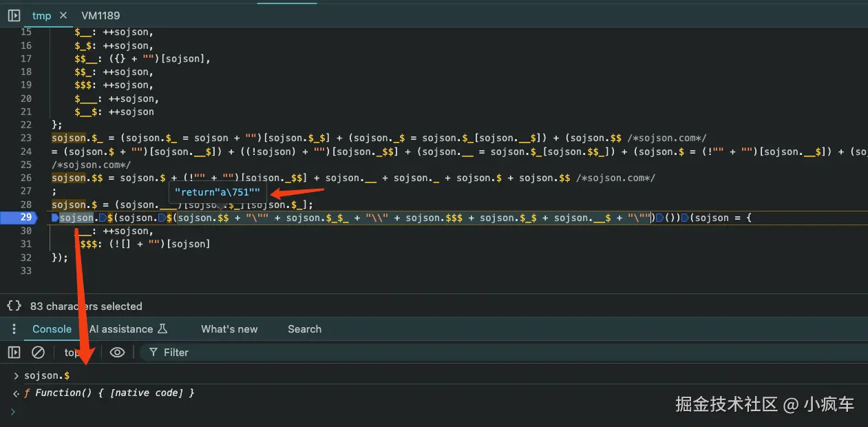
Task: Show the console sidebar panel icon
Action: pos(14,352)
